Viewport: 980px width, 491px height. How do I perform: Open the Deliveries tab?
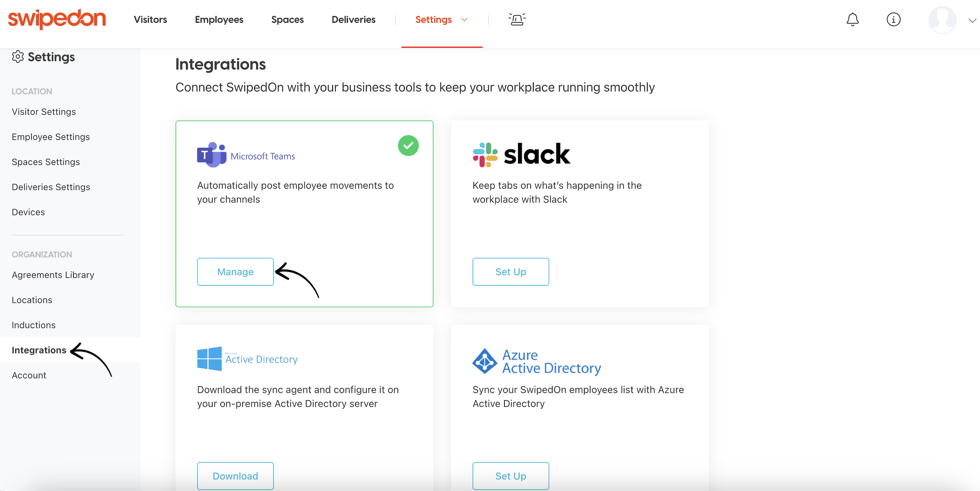(353, 20)
